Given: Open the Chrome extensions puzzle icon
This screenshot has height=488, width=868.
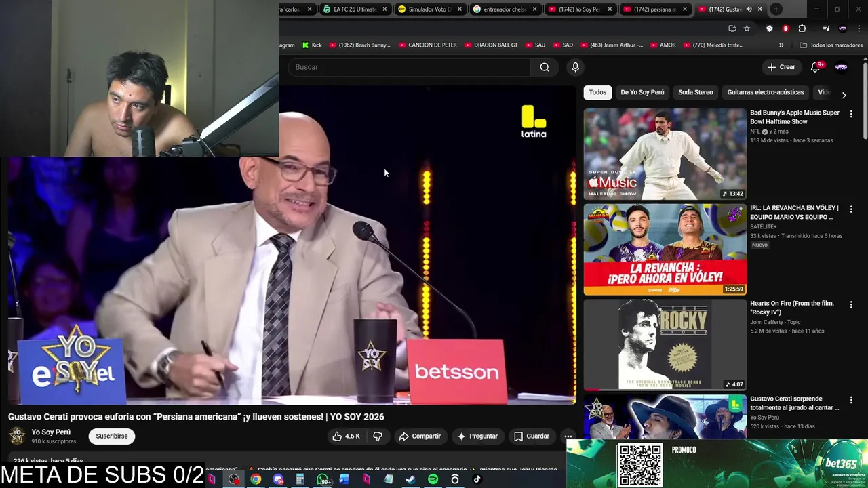Looking at the screenshot, I should 802,28.
